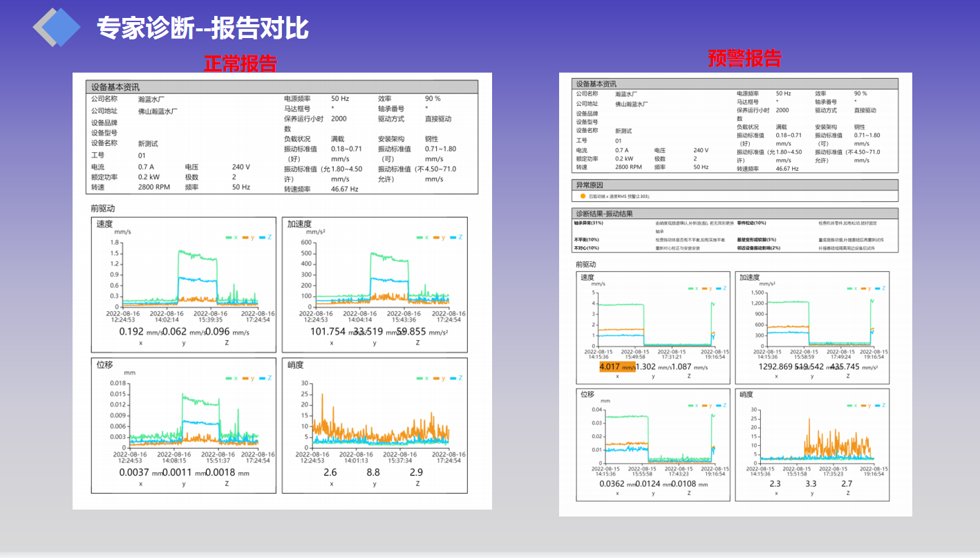This screenshot has height=558, width=980.
Task: Click the orange y legend icon on normal 加速度 chart
Action: coord(437,237)
